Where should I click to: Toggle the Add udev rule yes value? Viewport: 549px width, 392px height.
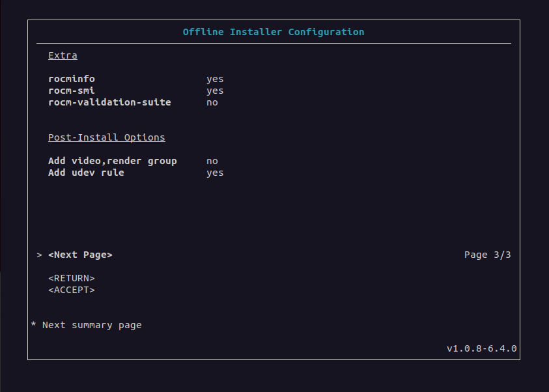[x=215, y=173]
